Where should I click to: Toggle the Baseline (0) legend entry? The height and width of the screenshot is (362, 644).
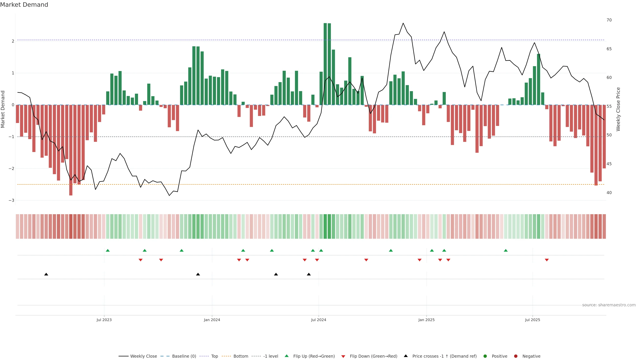[184, 356]
